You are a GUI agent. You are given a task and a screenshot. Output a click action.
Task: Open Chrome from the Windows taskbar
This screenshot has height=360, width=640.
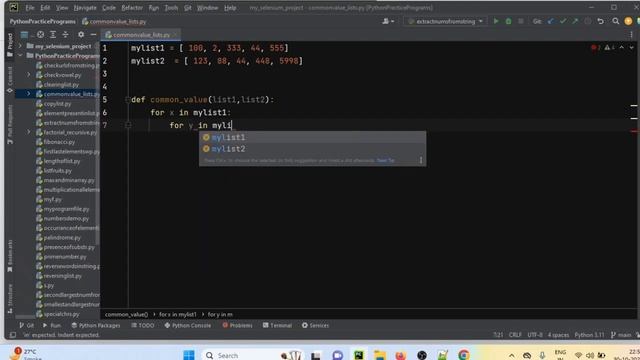(x=464, y=355)
